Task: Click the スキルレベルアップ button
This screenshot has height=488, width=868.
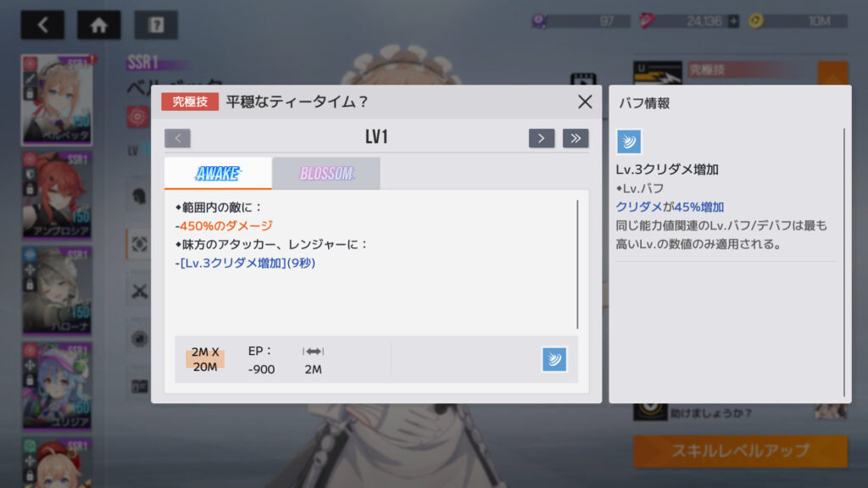Action: coord(740,451)
